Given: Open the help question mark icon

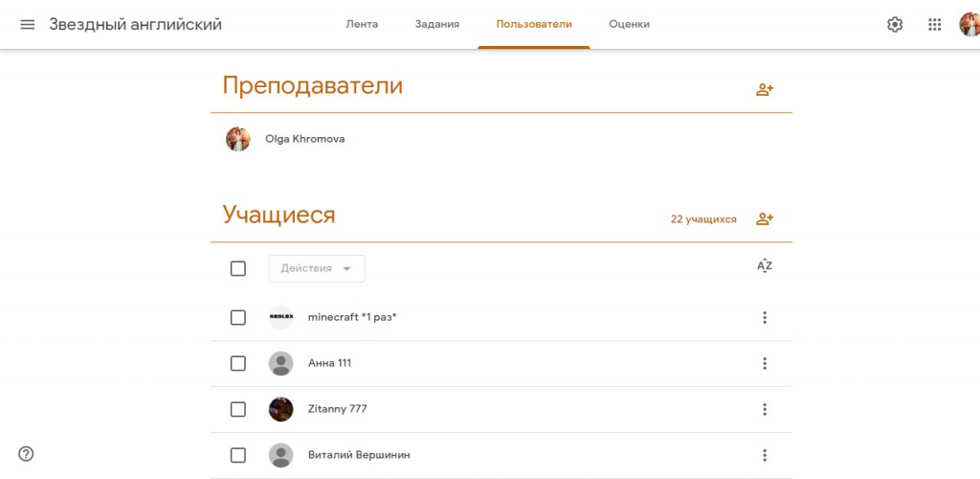Looking at the screenshot, I should click(x=26, y=454).
